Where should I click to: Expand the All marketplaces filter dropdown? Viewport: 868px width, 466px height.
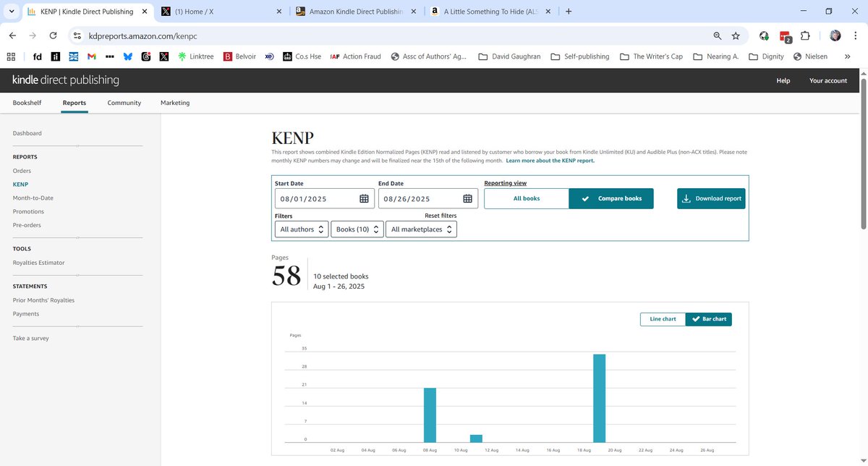[421, 229]
